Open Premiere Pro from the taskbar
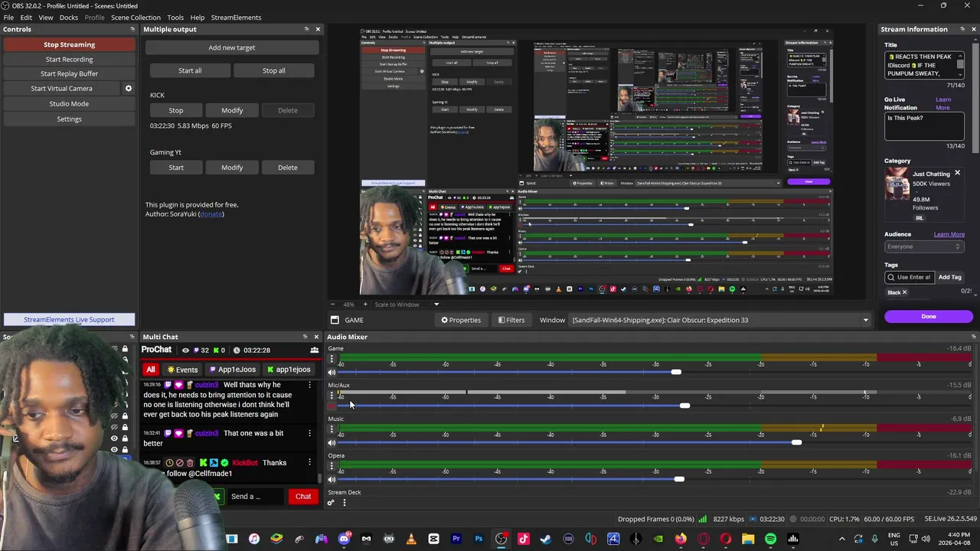980x551 pixels. (x=456, y=539)
